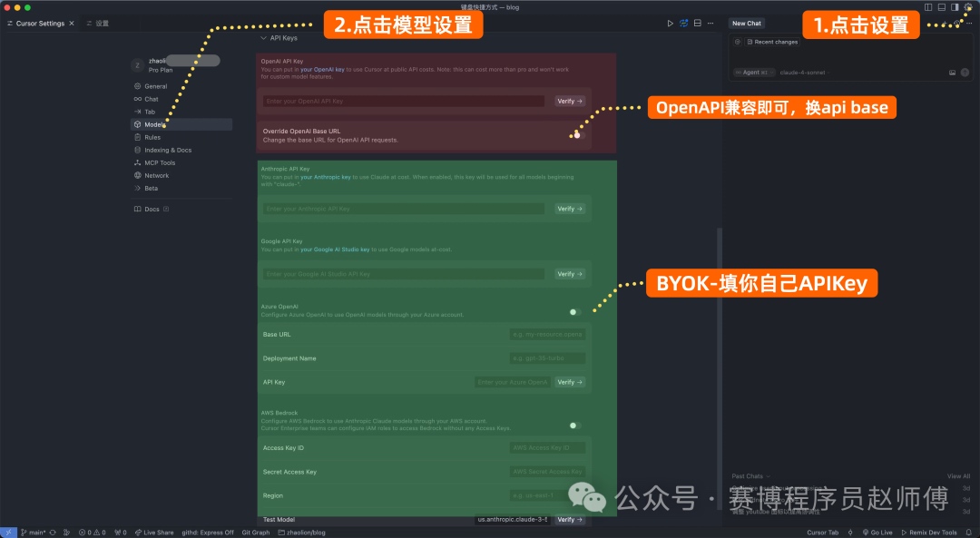Click the main branch indicator
Screen dimensions: 980x538
click(34, 533)
